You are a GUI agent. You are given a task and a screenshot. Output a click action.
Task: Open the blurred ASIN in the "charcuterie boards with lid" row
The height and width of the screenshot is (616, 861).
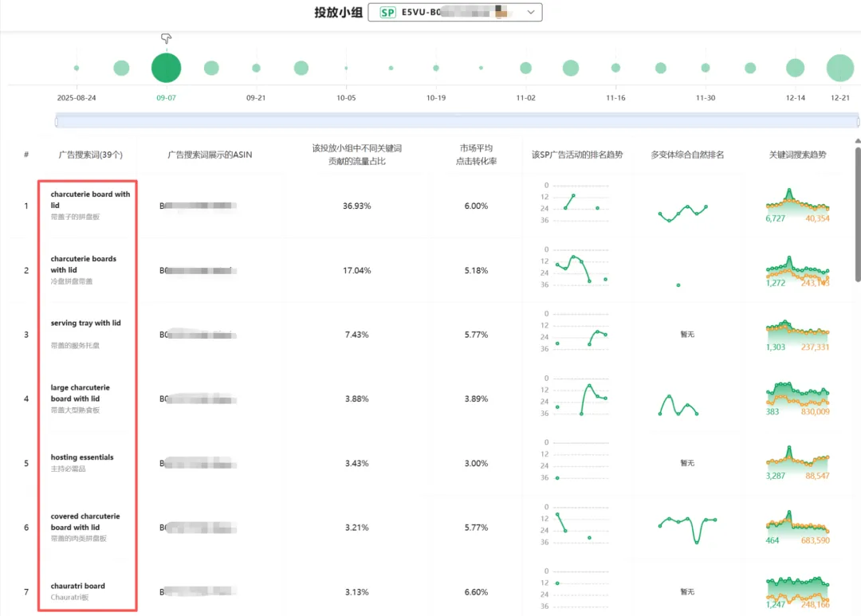(x=199, y=270)
